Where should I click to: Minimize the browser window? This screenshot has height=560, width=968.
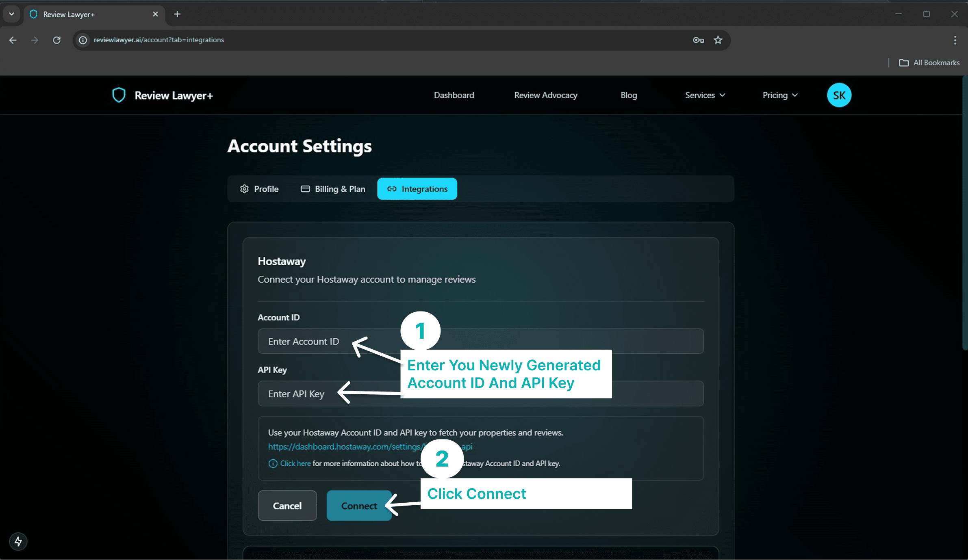pos(898,14)
